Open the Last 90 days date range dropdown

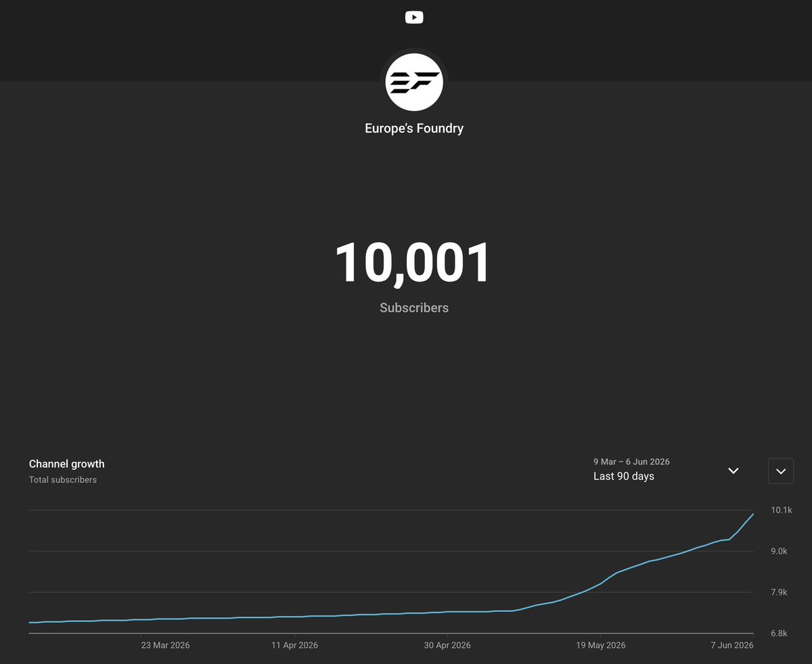click(x=667, y=470)
